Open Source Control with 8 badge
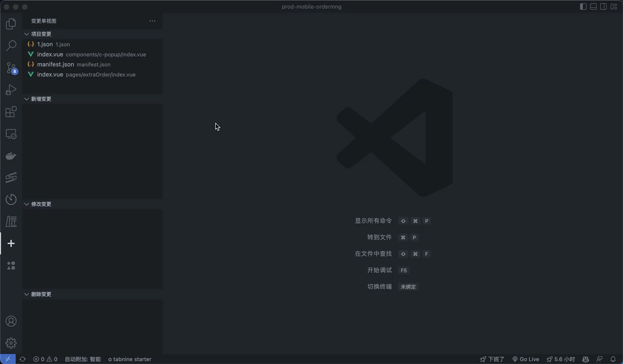The height and width of the screenshot is (364, 623). pos(11,68)
